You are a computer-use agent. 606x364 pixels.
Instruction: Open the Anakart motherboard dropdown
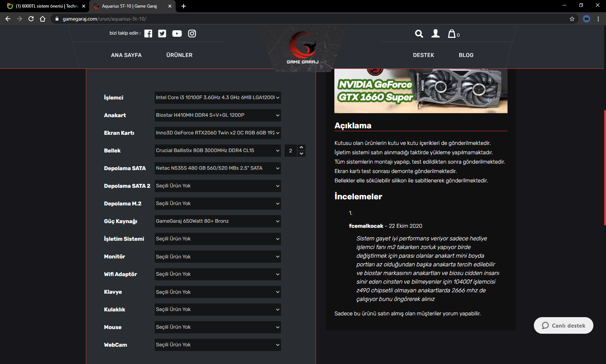[x=218, y=115]
